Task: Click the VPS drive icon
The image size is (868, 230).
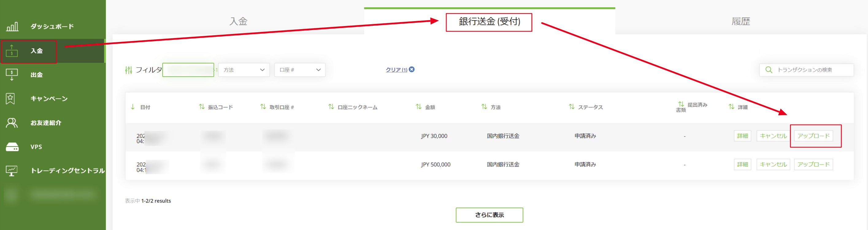Action: click(x=12, y=147)
